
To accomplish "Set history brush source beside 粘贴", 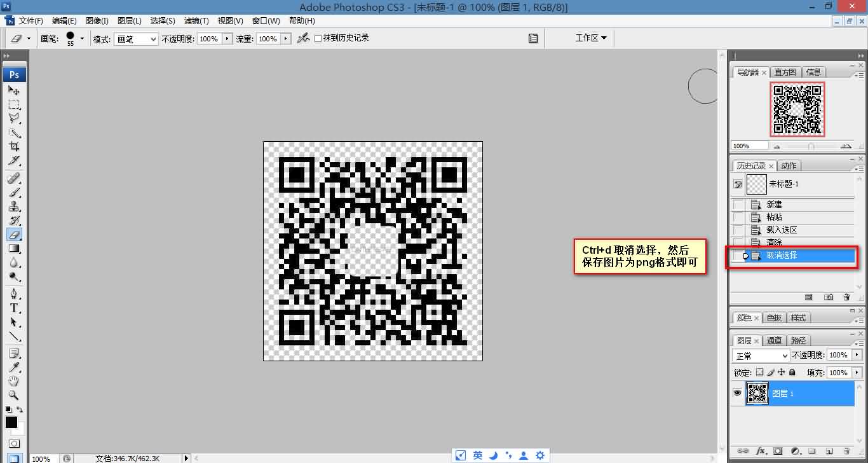I will 738,218.
